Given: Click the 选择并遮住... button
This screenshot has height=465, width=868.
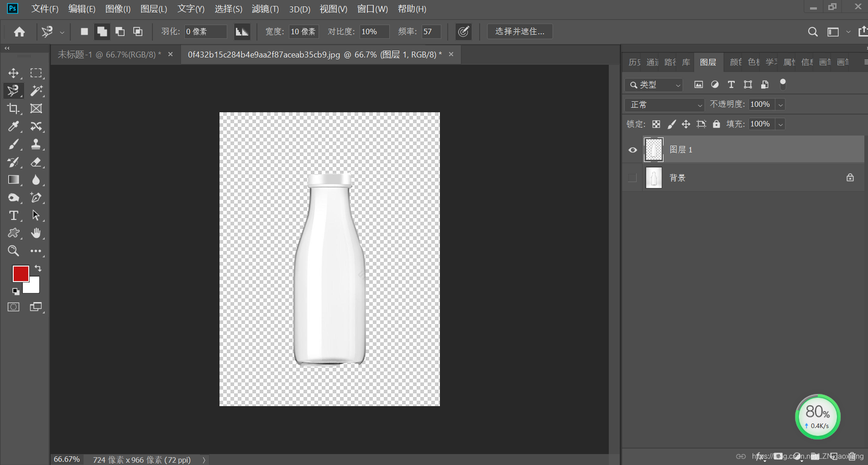Looking at the screenshot, I should (520, 31).
